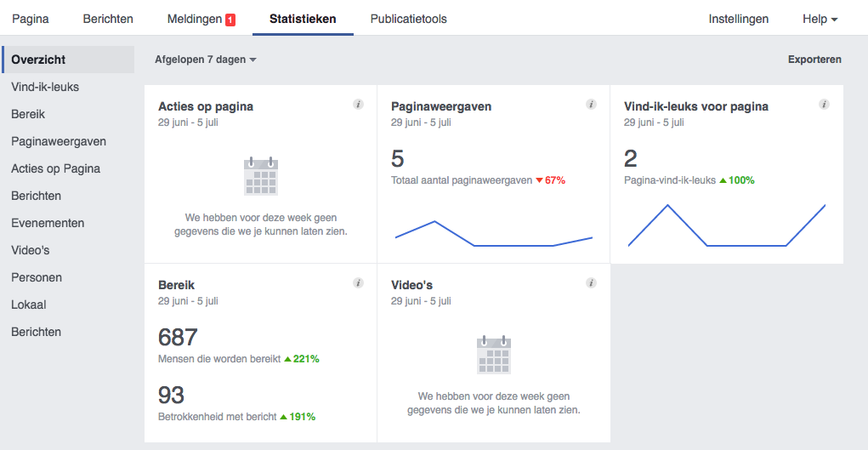This screenshot has width=868, height=450.
Task: Open Instellingen in the top bar
Action: point(739,19)
